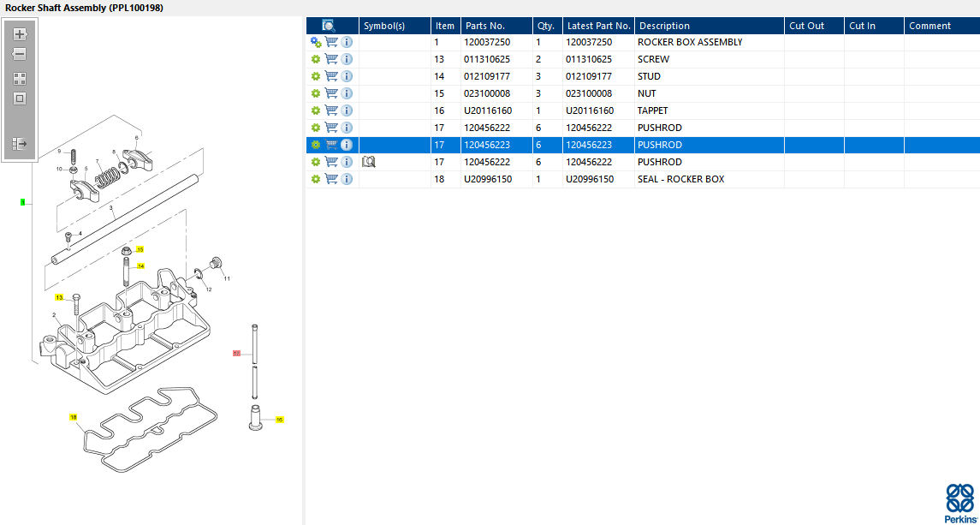980x525 pixels.
Task: Add TAPPET U20116160 to cart
Action: click(x=332, y=110)
